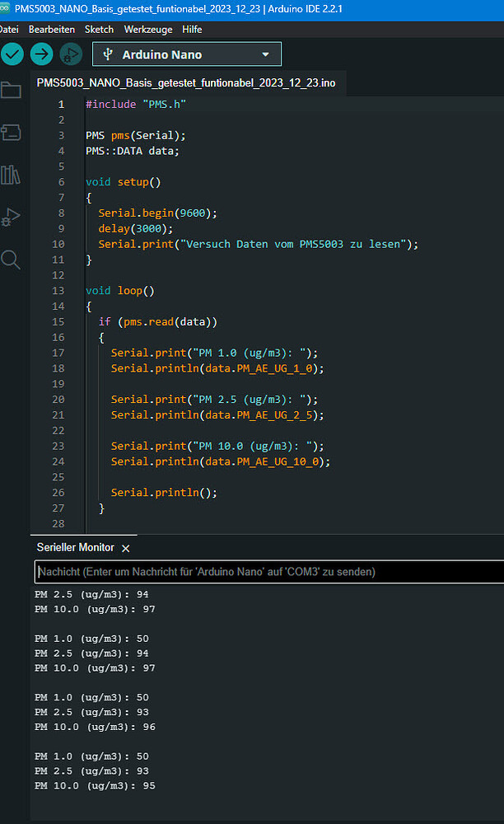Open the Search sidebar panel

coord(11,260)
